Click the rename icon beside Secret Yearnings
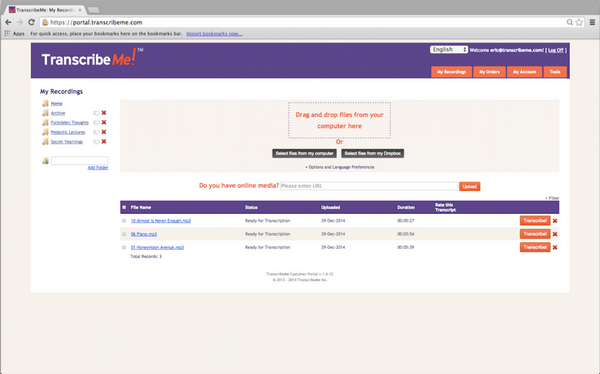 [96, 142]
